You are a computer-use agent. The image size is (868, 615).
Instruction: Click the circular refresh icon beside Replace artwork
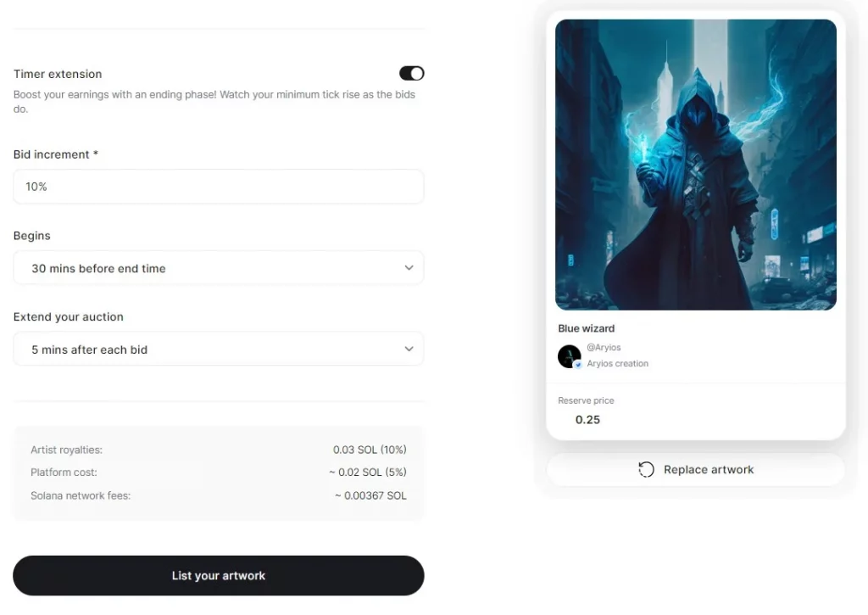click(x=646, y=470)
